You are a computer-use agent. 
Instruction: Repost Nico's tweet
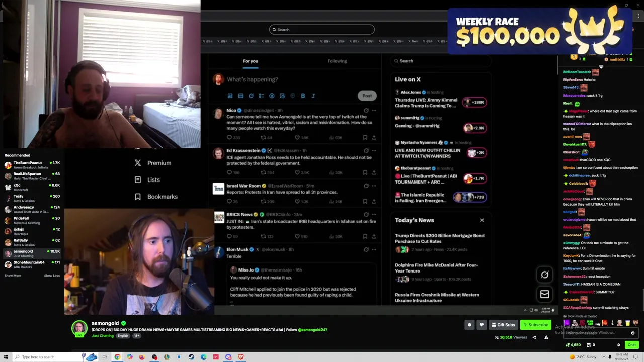click(x=263, y=137)
